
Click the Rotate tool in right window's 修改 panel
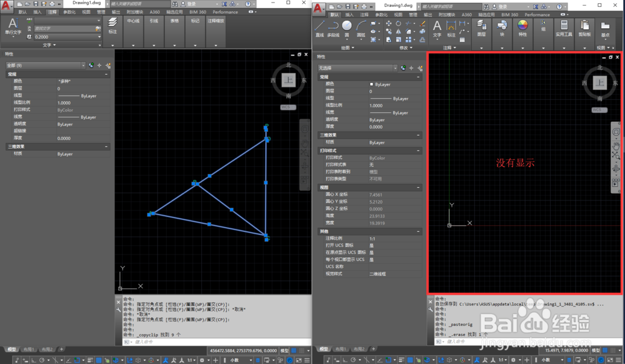[398, 24]
